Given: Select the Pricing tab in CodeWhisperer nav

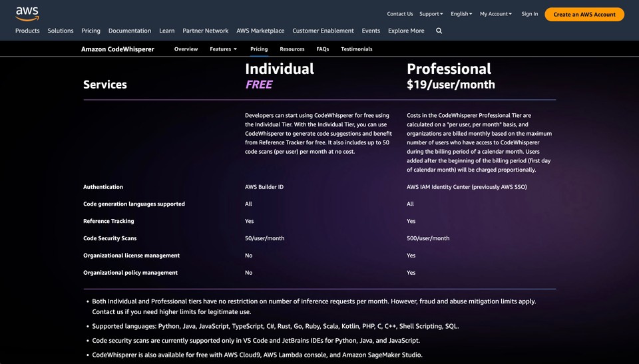Looking at the screenshot, I should pyautogui.click(x=259, y=49).
